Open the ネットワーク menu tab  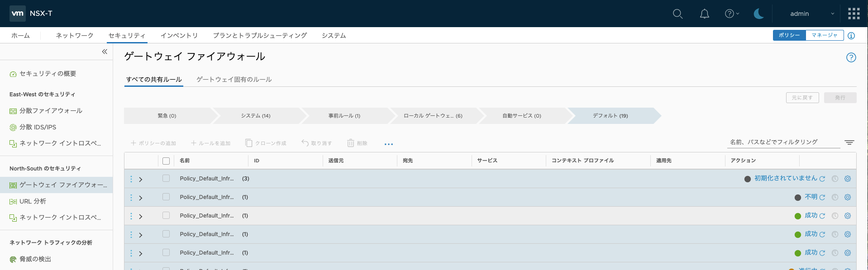pyautogui.click(x=75, y=35)
